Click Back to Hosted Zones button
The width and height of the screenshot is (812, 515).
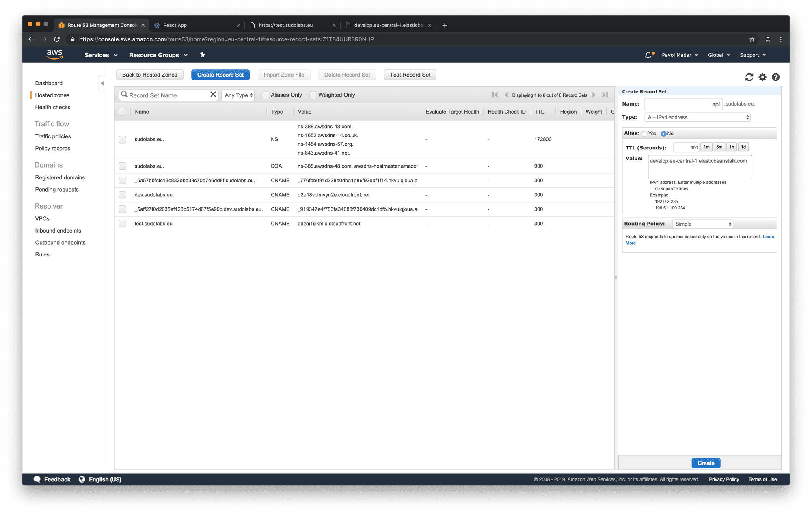pyautogui.click(x=150, y=75)
